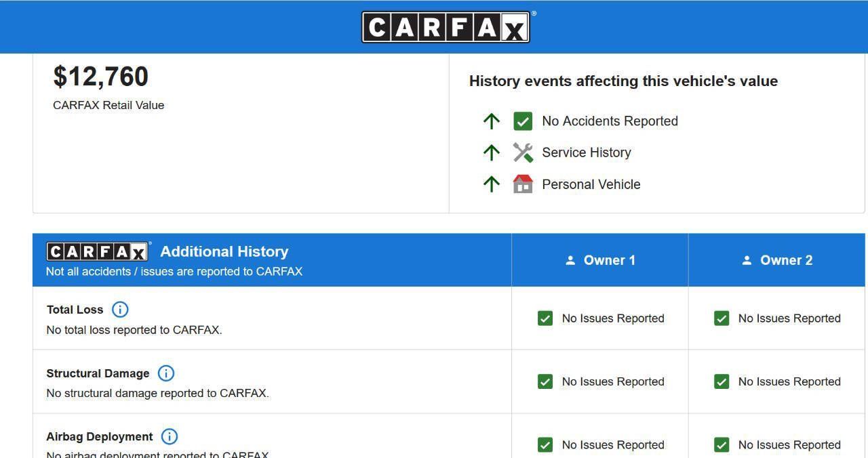Click the Additional History heading
The image size is (868, 458).
(224, 251)
